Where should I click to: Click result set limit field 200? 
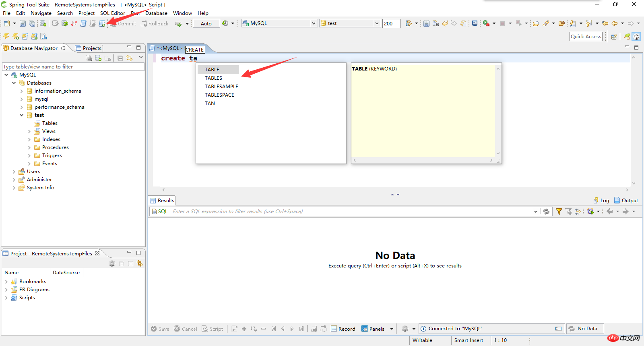pos(391,23)
